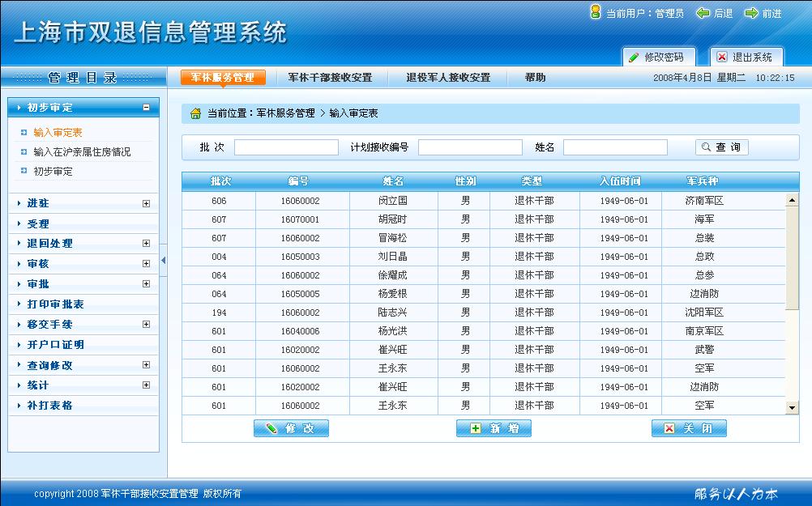Click the 批次 input field
Screen dimensions: 812x506
click(x=286, y=147)
